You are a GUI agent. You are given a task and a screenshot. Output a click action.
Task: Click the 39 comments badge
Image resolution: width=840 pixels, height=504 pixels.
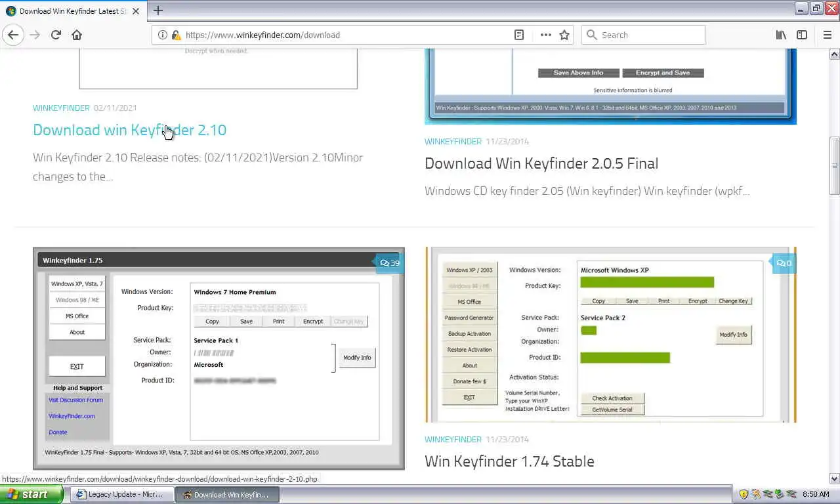[390, 263]
